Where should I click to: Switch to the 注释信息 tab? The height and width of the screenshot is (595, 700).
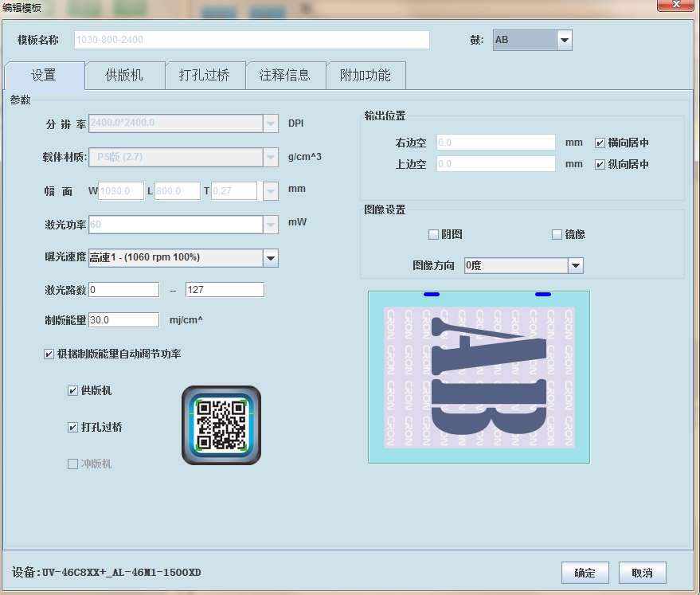click(x=285, y=76)
